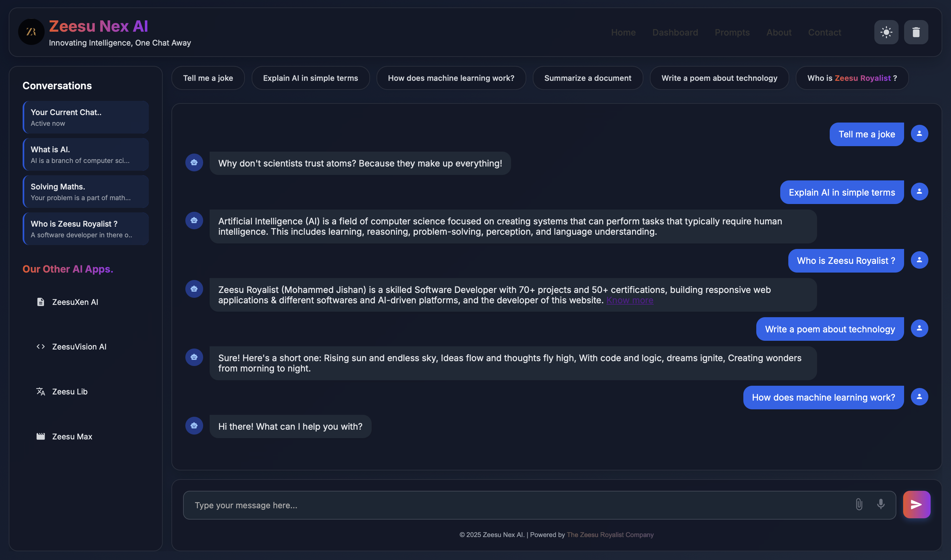Click the paperclip attach icon
Screen dimensions: 951x560
pyautogui.click(x=859, y=504)
